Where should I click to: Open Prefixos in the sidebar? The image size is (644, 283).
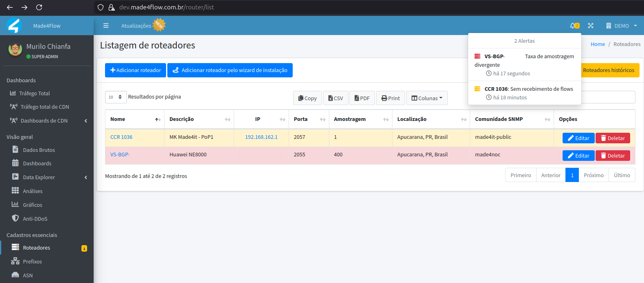(32, 261)
